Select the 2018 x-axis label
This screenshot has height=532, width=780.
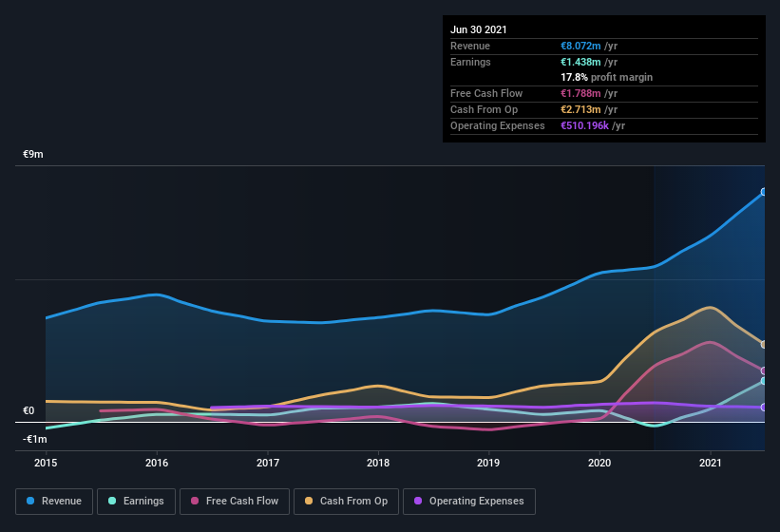(378, 463)
